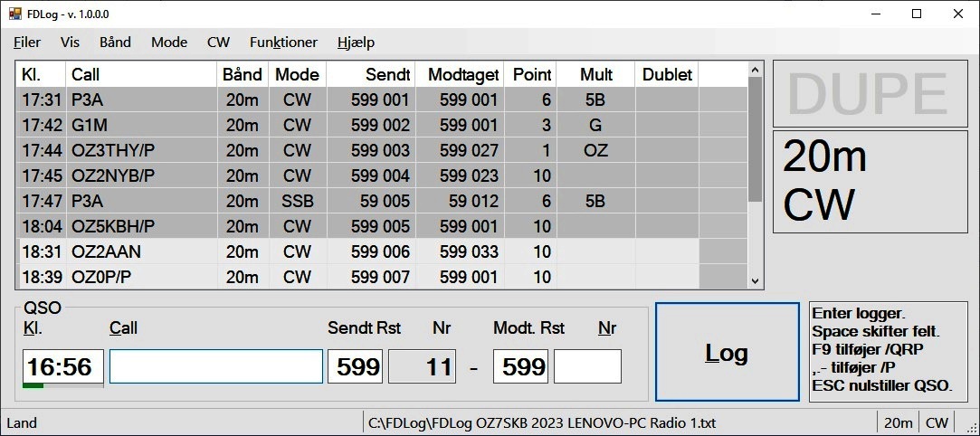980x436 pixels.
Task: Click the log list vertical scrollbar thumb
Action: tap(755, 139)
